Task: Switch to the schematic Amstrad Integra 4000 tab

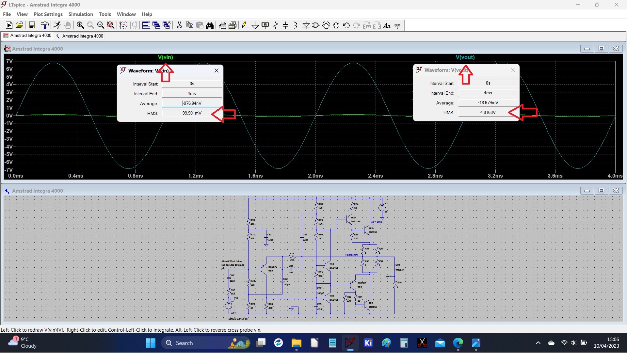Action: click(79, 36)
